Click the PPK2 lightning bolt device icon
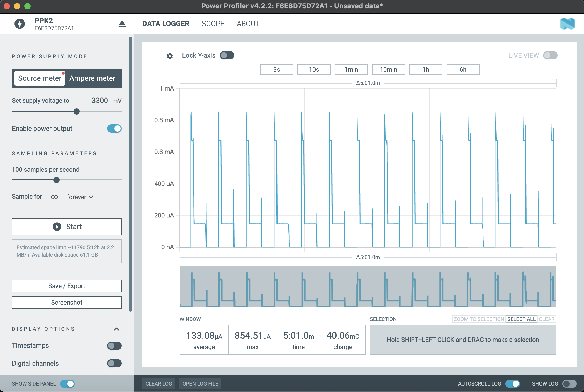 20,24
